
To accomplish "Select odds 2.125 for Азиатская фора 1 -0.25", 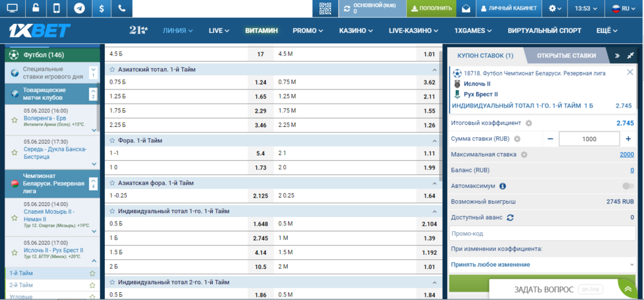I will click(261, 196).
